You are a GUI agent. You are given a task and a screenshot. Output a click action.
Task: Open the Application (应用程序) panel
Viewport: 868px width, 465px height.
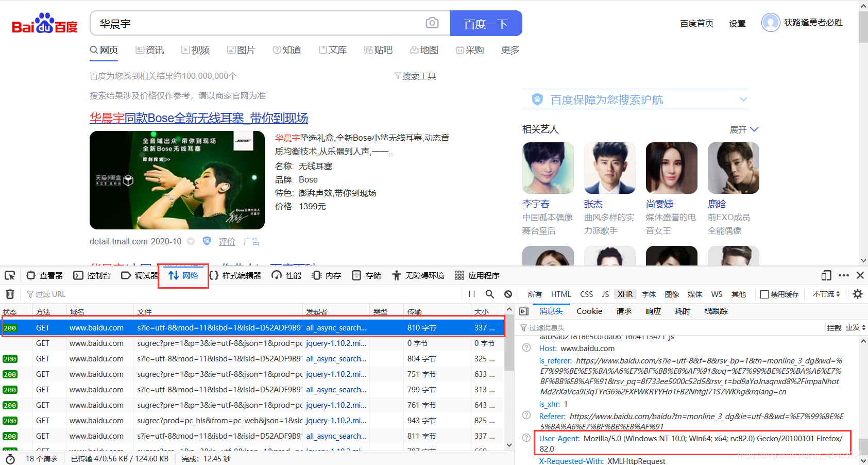pos(477,275)
